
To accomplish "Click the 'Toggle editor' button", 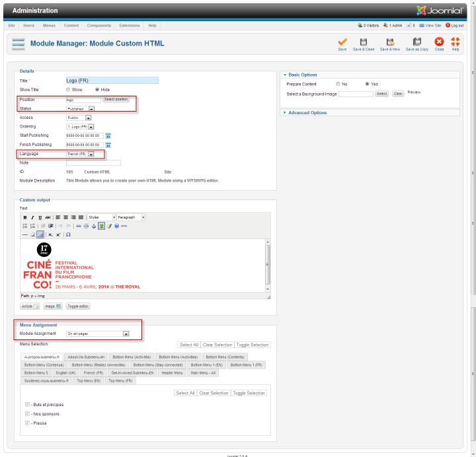I will coord(78,306).
